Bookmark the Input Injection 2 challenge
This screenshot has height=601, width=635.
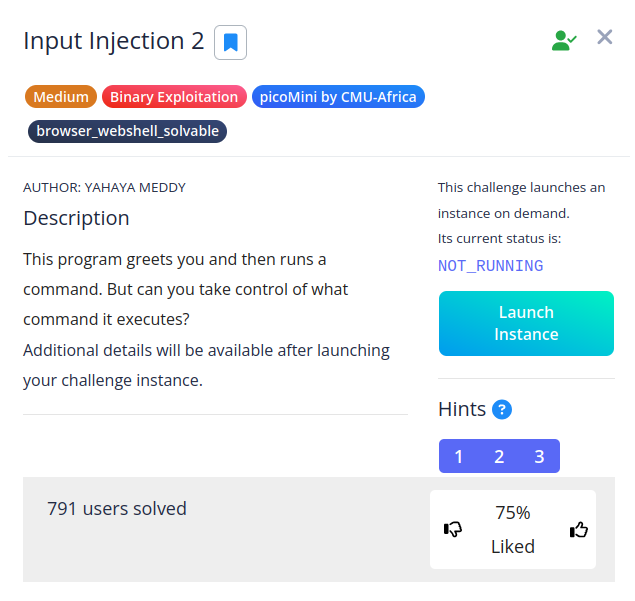click(x=230, y=42)
